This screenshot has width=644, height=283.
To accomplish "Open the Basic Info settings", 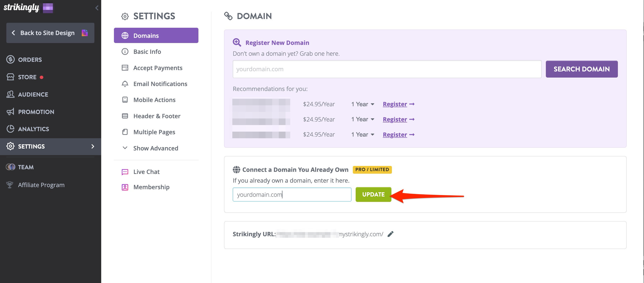I will [x=147, y=52].
